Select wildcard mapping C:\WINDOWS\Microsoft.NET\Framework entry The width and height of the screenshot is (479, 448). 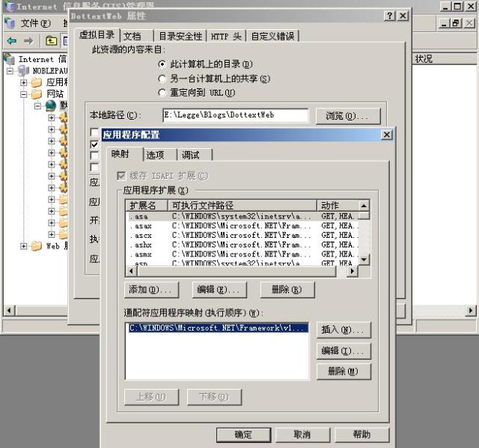coord(218,328)
